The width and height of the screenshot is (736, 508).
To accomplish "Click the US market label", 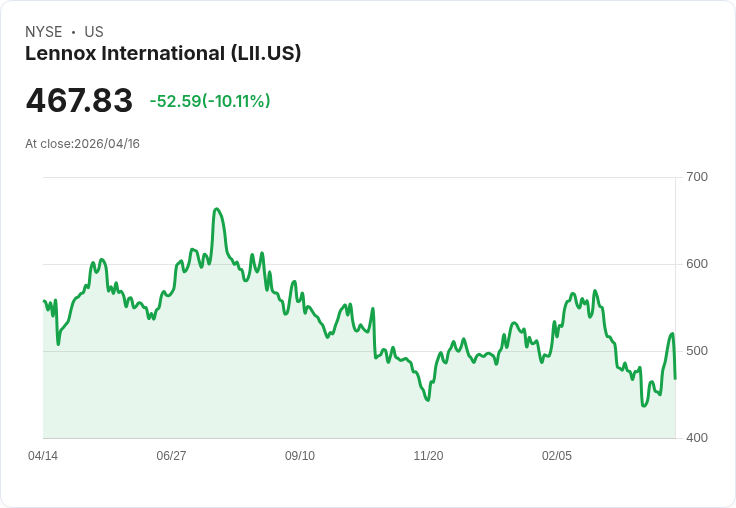I will pyautogui.click(x=94, y=32).
